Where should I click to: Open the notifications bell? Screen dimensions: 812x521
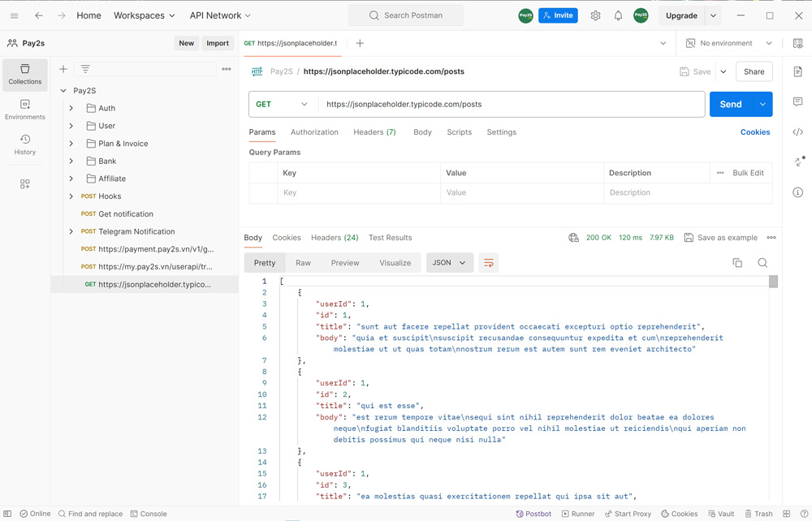618,15
